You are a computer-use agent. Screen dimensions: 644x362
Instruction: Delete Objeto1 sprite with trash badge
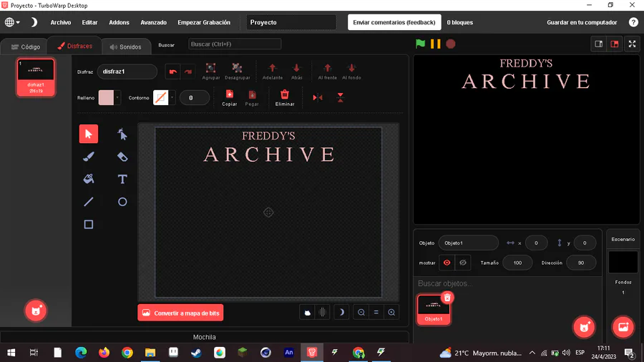coord(447,298)
